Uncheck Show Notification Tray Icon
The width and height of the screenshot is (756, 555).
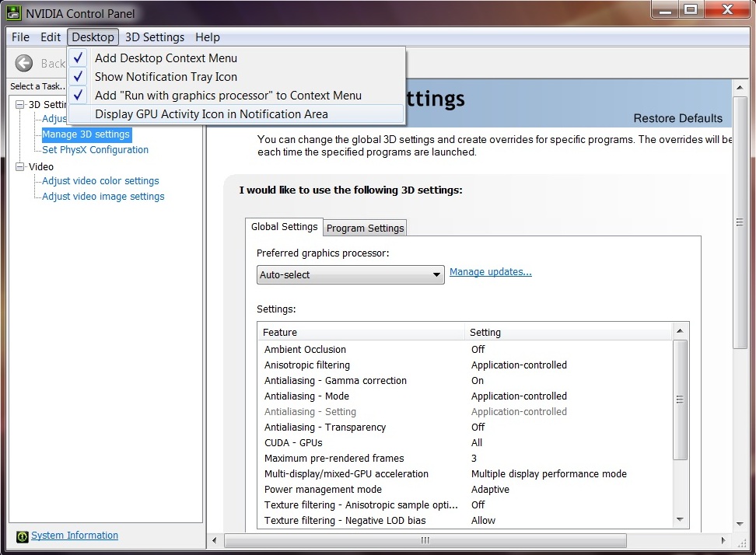[236, 77]
